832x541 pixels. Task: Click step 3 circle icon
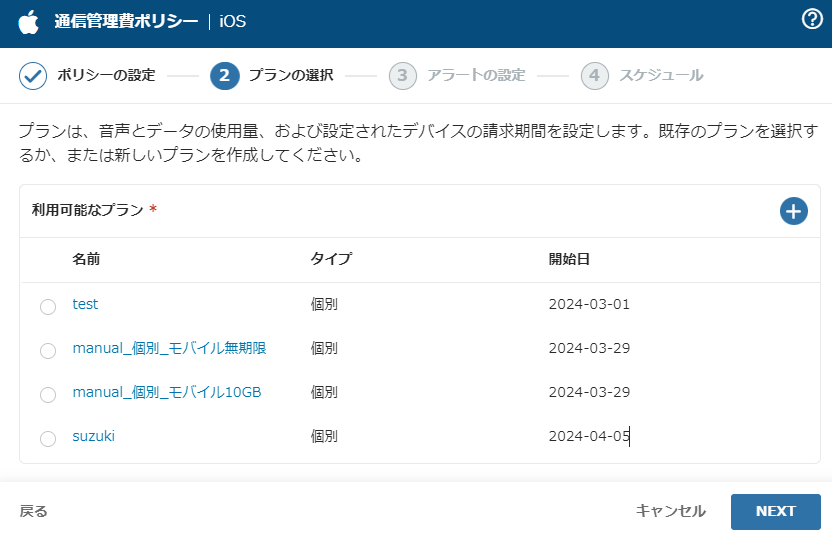point(403,76)
